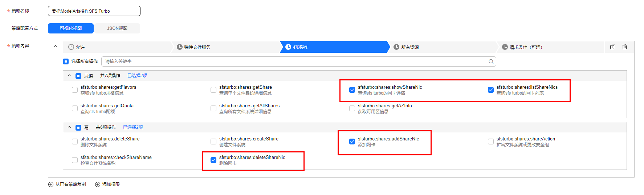644x195 pixels.
Task: Click the plus icon beside 添加权限
Action: [98, 184]
